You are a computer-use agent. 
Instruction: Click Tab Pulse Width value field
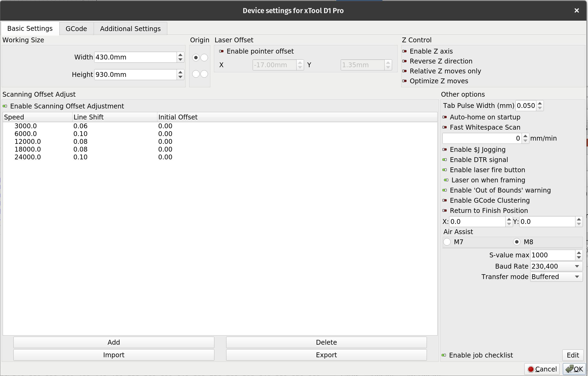tap(526, 106)
